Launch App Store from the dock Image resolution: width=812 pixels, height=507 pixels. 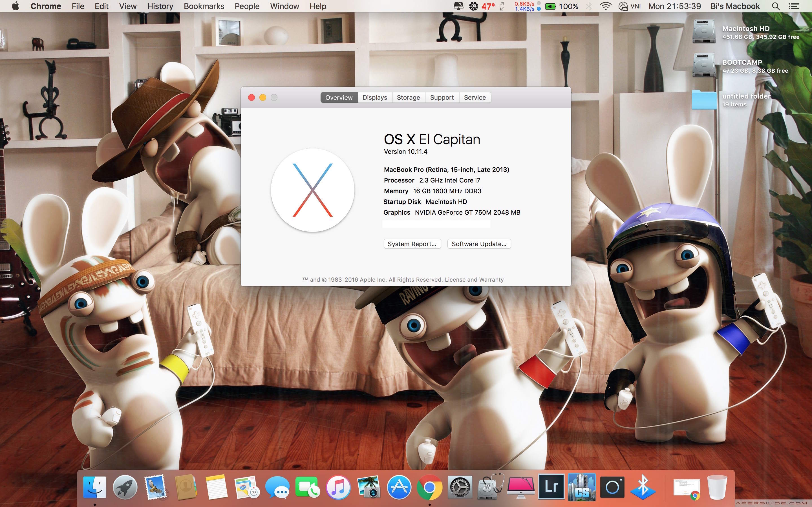(399, 487)
